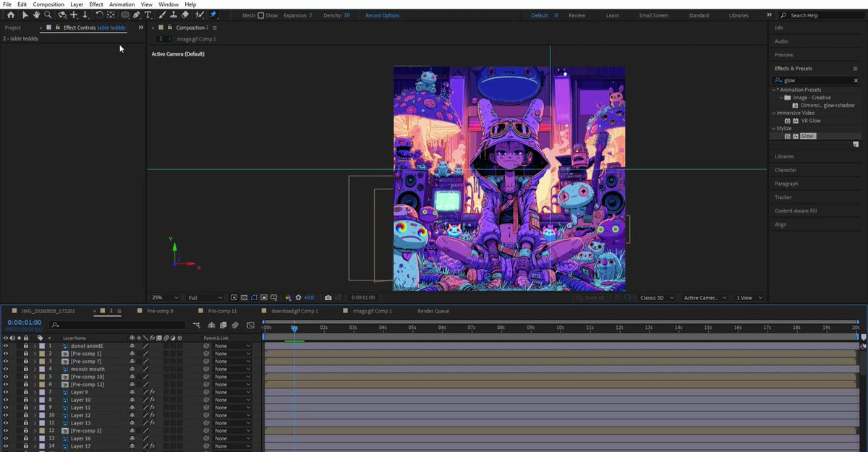Viewport: 868px width, 452px height.
Task: Click Record Options link
Action: [382, 15]
